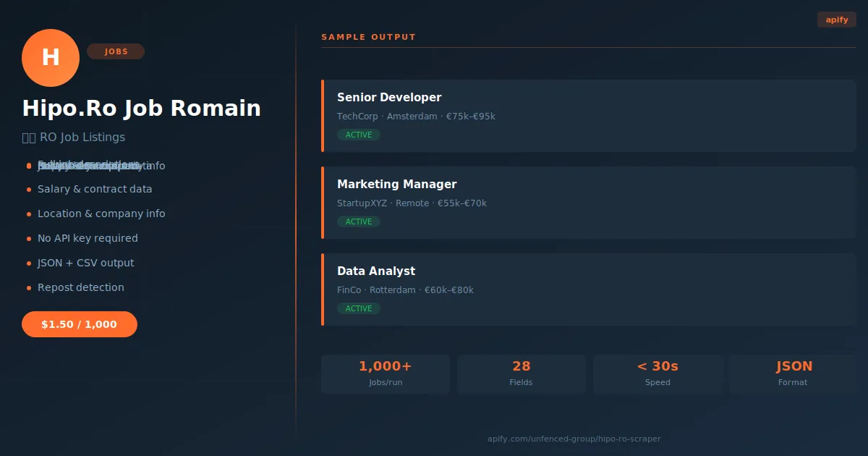Viewport: 868px width, 456px height.
Task: Click the orange H logo circle
Action: [x=51, y=58]
